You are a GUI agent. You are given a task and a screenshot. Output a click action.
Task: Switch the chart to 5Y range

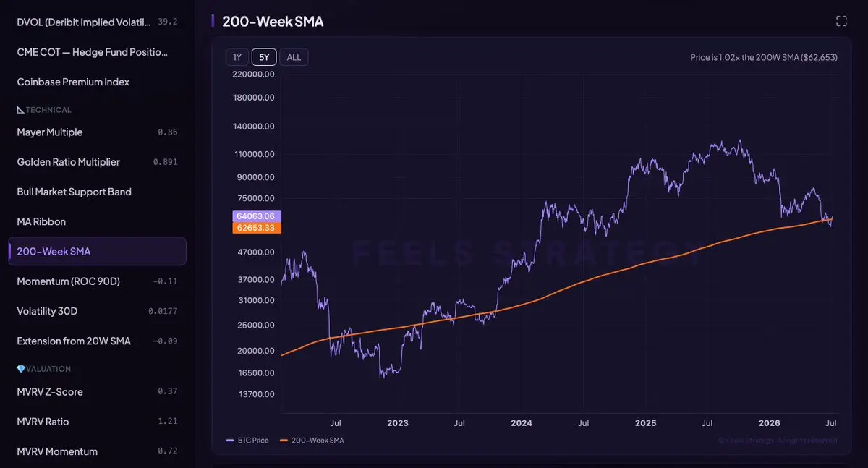(x=264, y=57)
